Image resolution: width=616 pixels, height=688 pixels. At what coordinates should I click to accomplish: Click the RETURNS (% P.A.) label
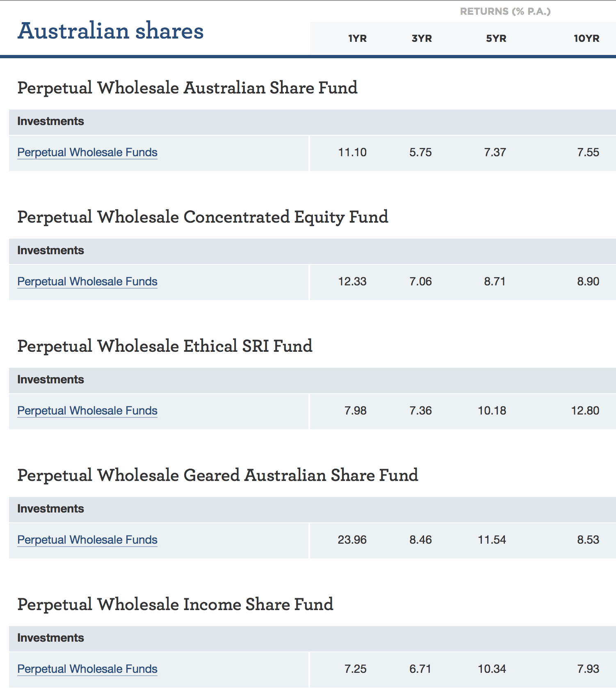pyautogui.click(x=505, y=11)
